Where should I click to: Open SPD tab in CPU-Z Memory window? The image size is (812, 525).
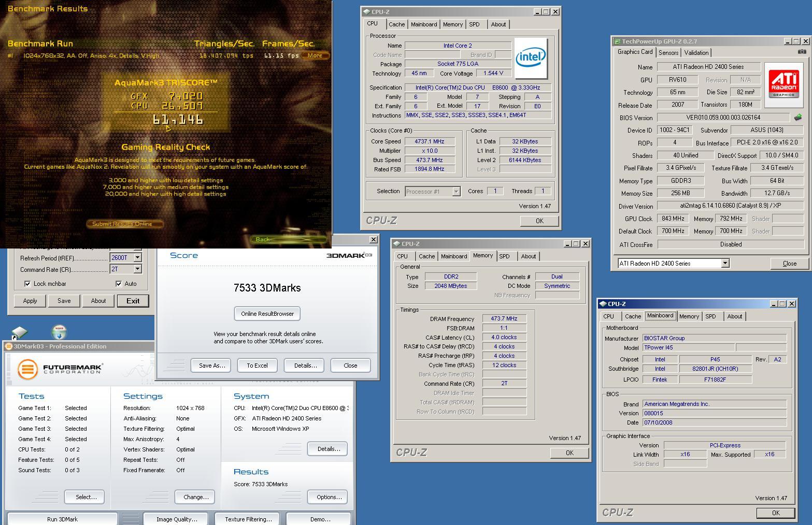[504, 256]
